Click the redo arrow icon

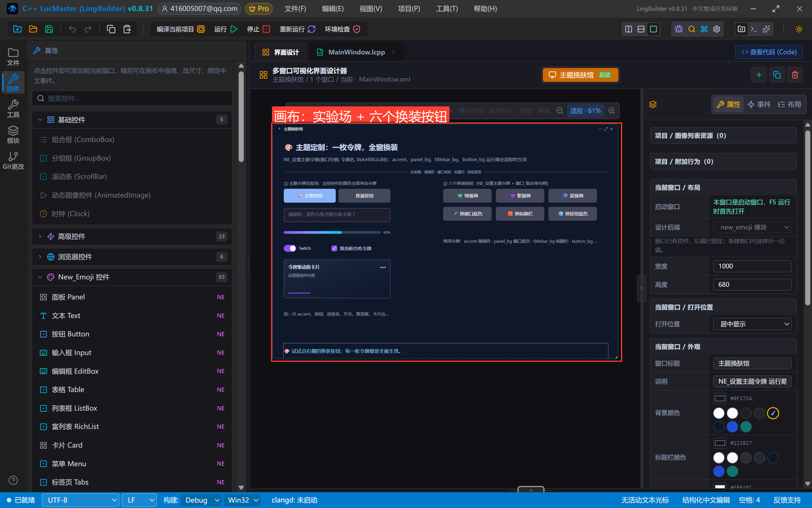pyautogui.click(x=88, y=29)
